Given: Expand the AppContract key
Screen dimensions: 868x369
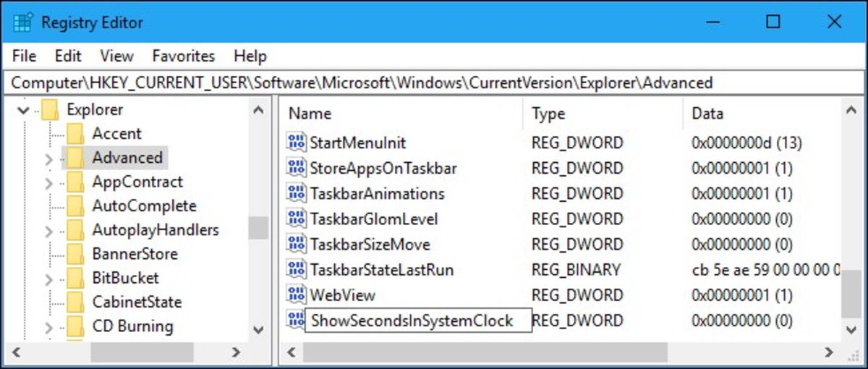Looking at the screenshot, I should (x=49, y=182).
